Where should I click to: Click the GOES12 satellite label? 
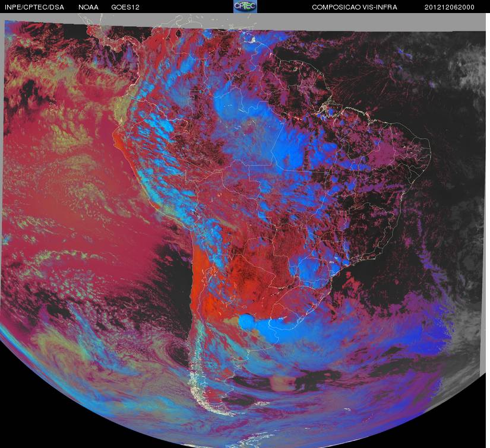[125, 7]
